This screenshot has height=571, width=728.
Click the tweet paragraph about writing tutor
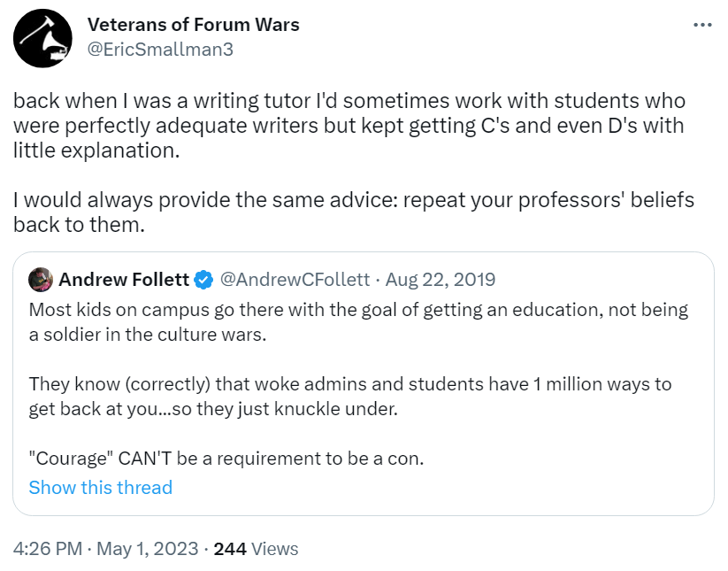click(x=349, y=126)
